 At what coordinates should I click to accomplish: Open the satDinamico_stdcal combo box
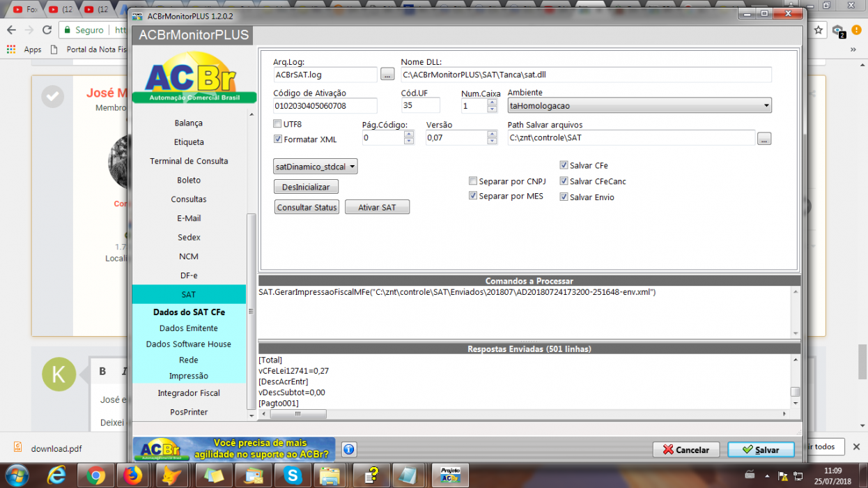pyautogui.click(x=316, y=167)
